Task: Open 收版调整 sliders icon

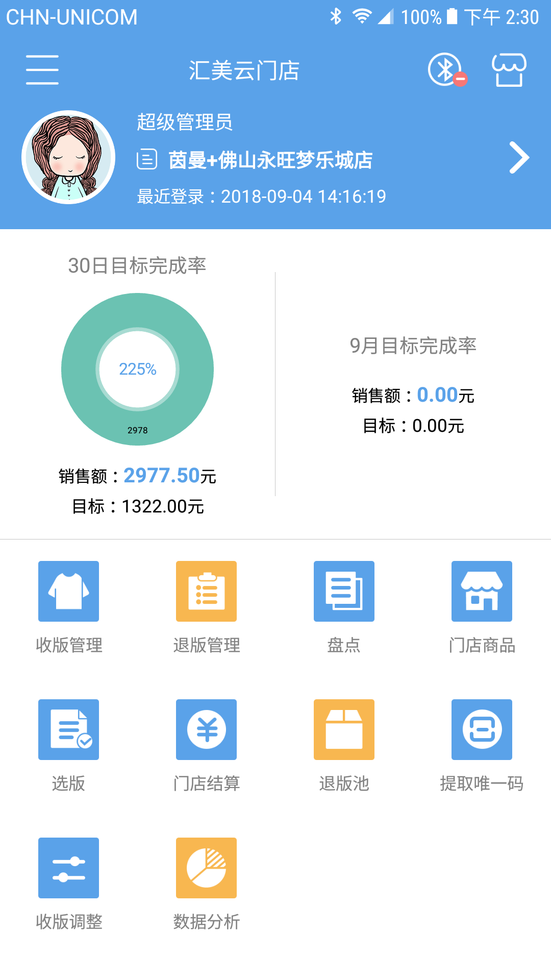Action: point(68,868)
